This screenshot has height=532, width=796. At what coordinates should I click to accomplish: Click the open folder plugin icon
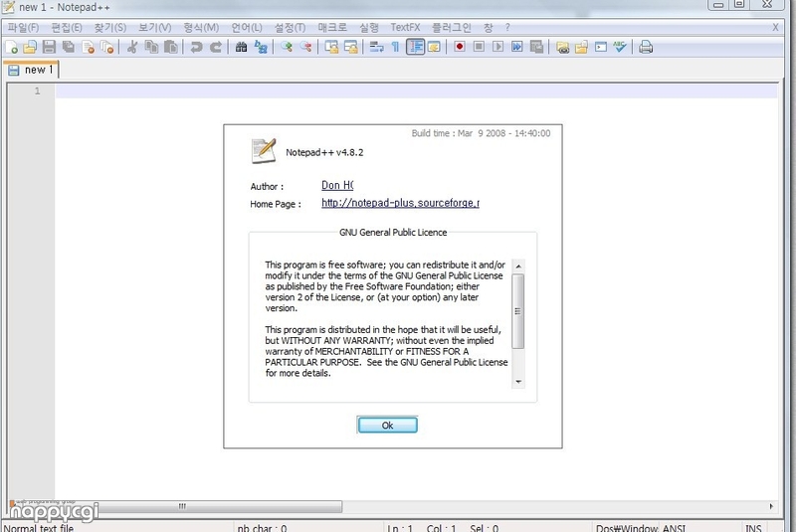click(x=581, y=47)
